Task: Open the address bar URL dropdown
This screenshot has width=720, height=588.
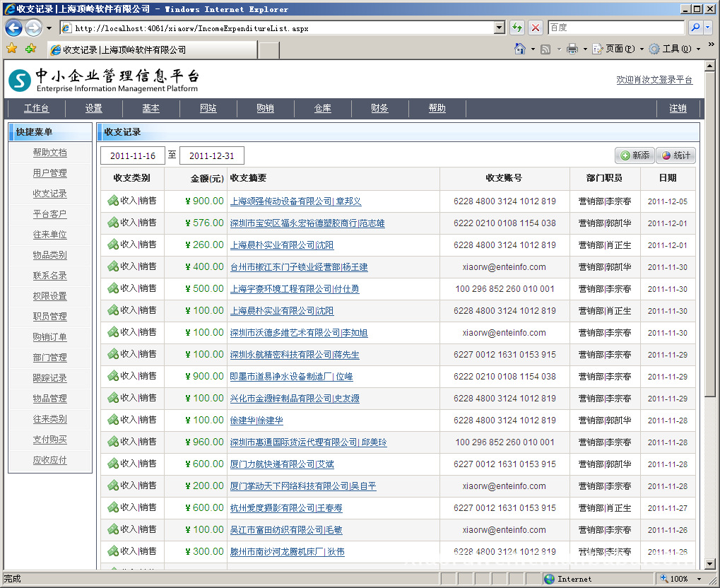Action: (500, 28)
